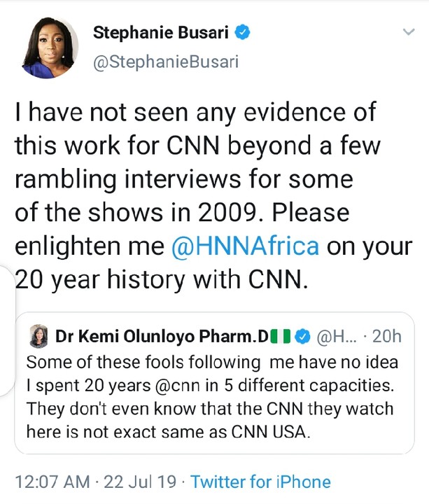Screen dimensions: 429x504
Task: Open the Twitter for iPhone source link
Action: (x=260, y=482)
